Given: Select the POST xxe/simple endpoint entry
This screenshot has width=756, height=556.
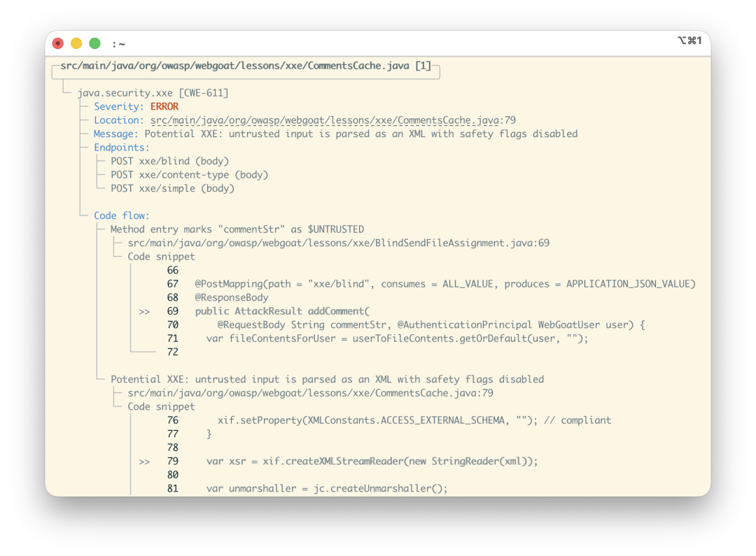Looking at the screenshot, I should (x=173, y=188).
